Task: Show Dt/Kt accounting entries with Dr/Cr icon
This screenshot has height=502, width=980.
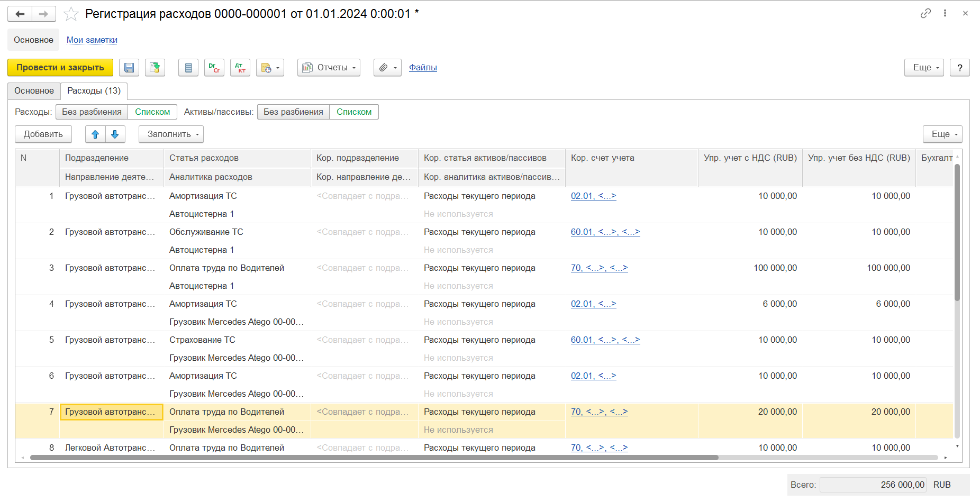Action: pyautogui.click(x=214, y=68)
